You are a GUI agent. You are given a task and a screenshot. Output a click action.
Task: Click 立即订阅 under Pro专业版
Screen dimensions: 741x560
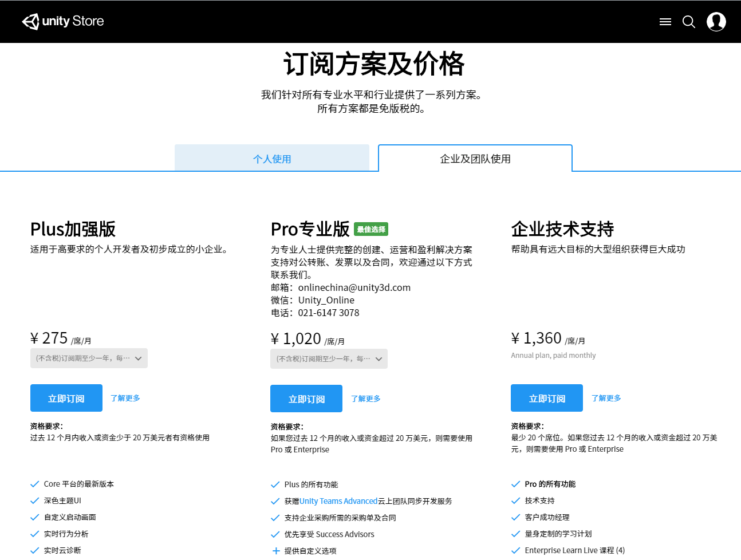(306, 399)
